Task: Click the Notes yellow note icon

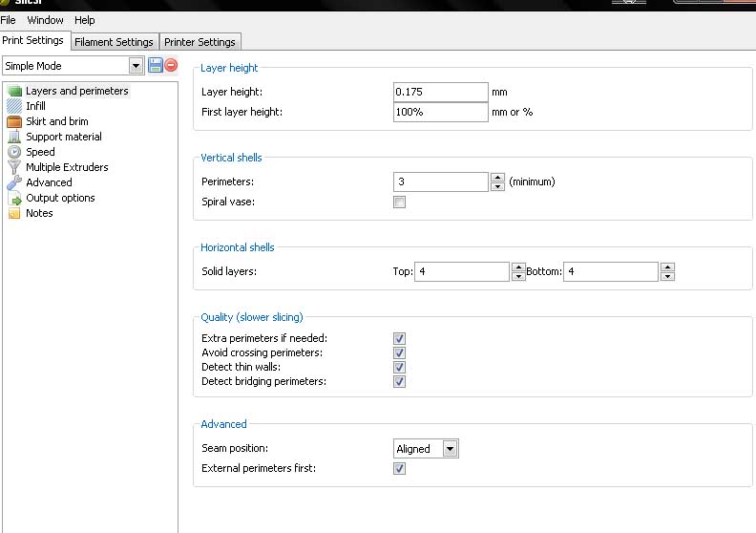Action: click(14, 213)
